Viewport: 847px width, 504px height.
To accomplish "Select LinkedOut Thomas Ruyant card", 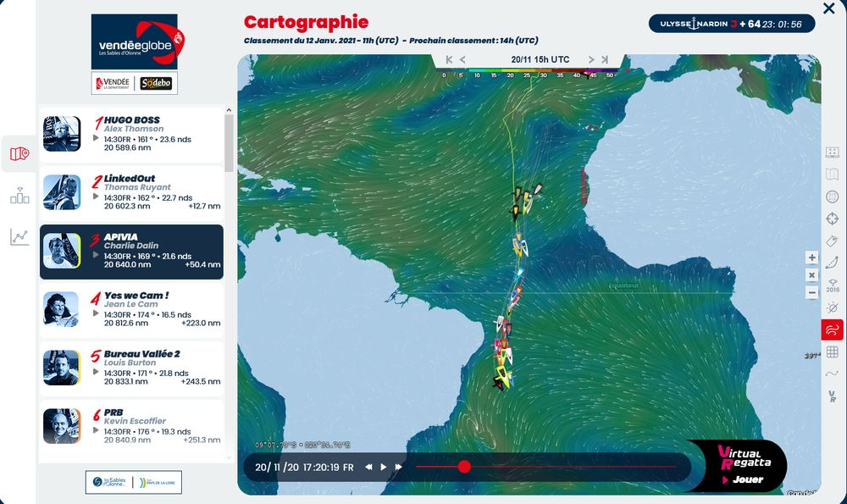I will 131,193.
